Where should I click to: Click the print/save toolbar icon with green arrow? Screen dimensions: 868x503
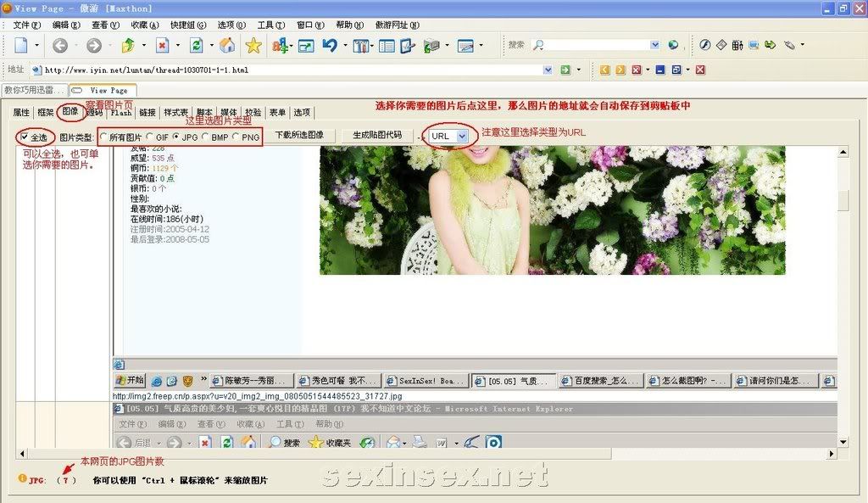431,46
